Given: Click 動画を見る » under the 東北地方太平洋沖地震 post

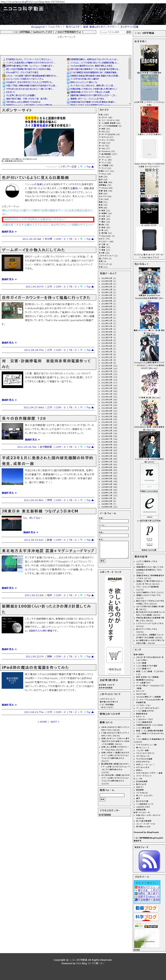Looking at the screenshot, I should click(9, 588).
